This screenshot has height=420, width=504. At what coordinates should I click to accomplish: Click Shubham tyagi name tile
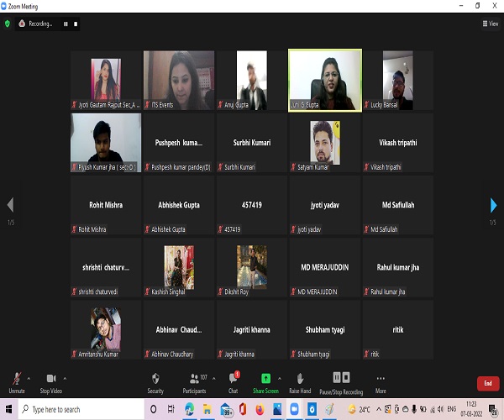325,330
